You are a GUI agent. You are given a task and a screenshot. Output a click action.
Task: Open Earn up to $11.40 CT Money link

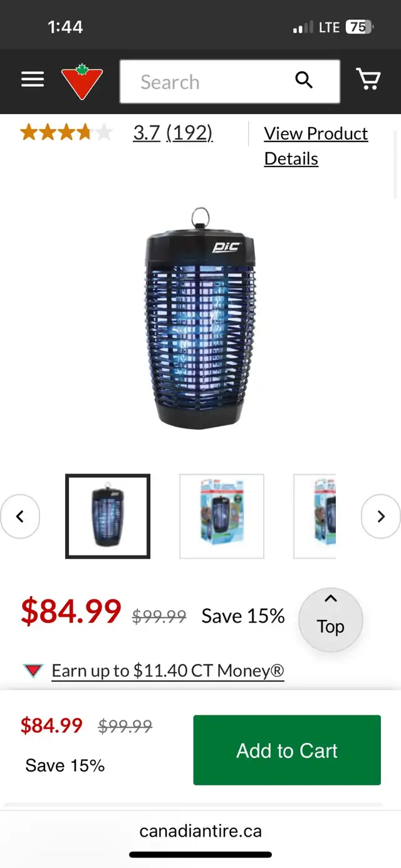tap(168, 671)
